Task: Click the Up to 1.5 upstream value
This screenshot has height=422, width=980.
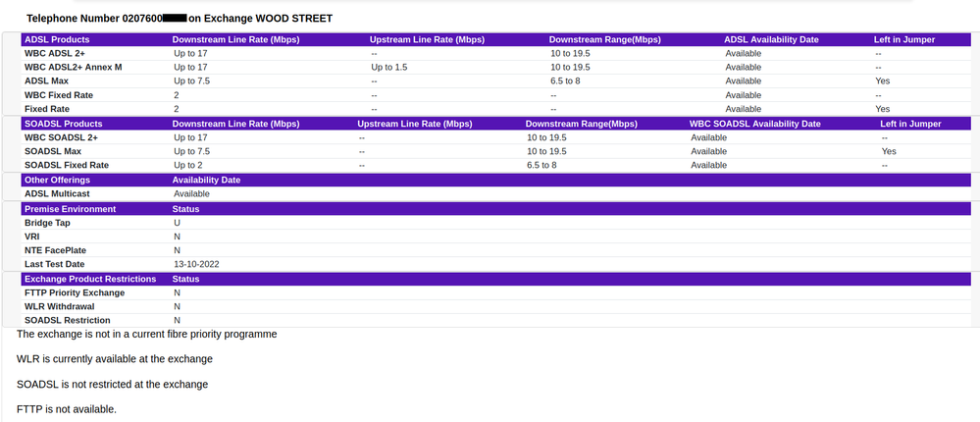Action: coord(390,67)
